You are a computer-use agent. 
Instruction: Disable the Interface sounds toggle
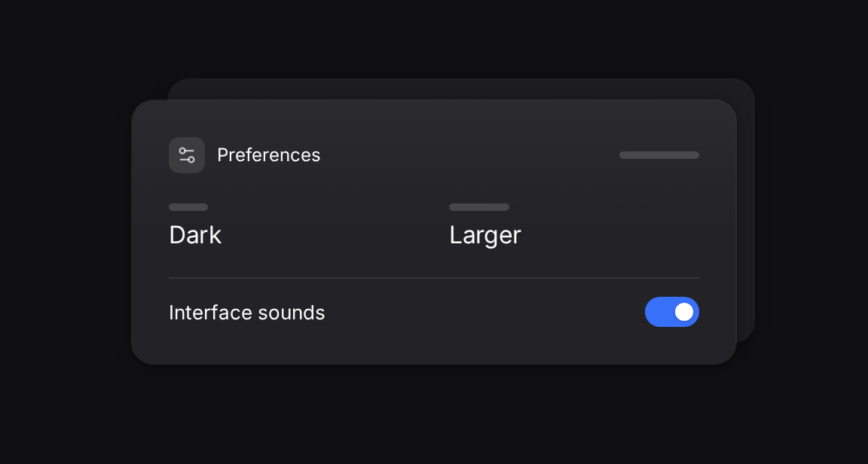(671, 312)
